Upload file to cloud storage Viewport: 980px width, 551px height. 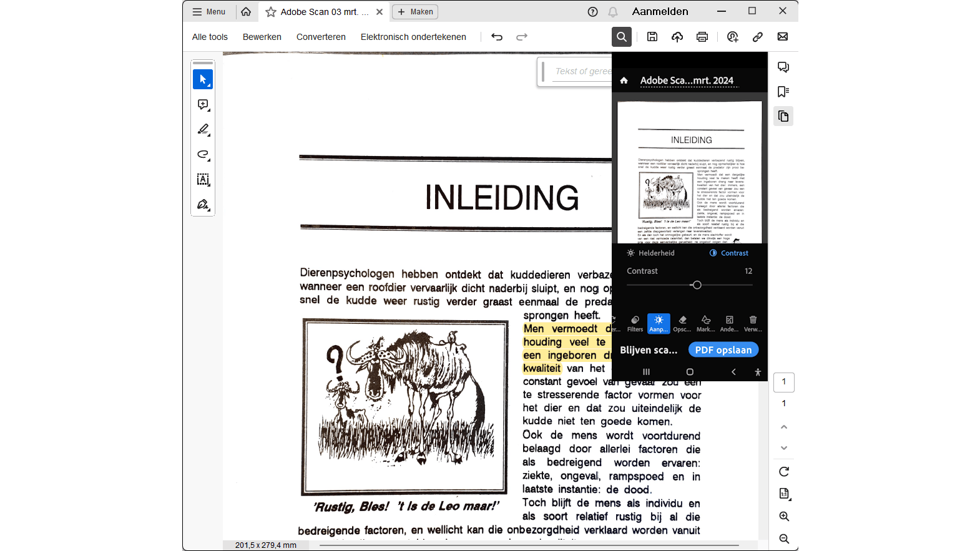click(677, 37)
